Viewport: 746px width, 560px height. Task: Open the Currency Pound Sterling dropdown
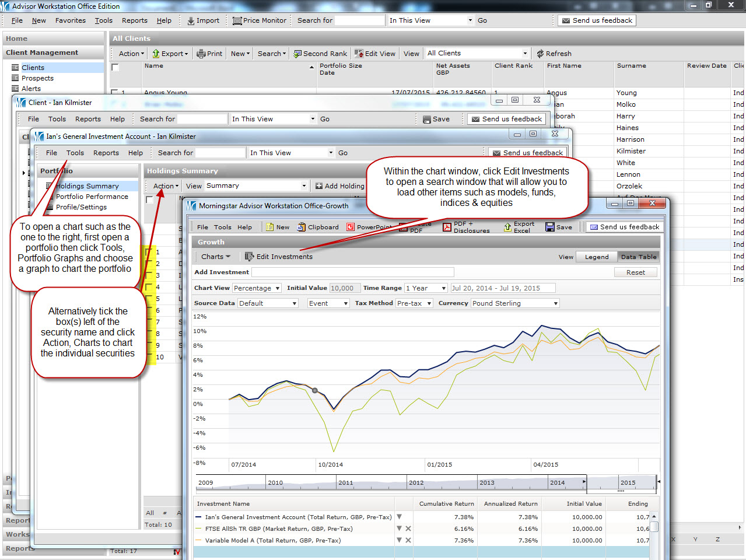[x=556, y=303]
